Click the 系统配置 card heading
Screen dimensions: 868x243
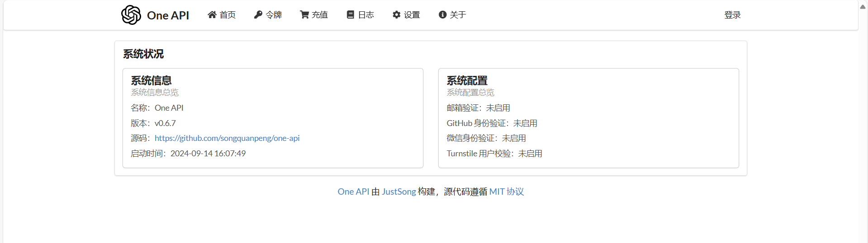(x=467, y=80)
